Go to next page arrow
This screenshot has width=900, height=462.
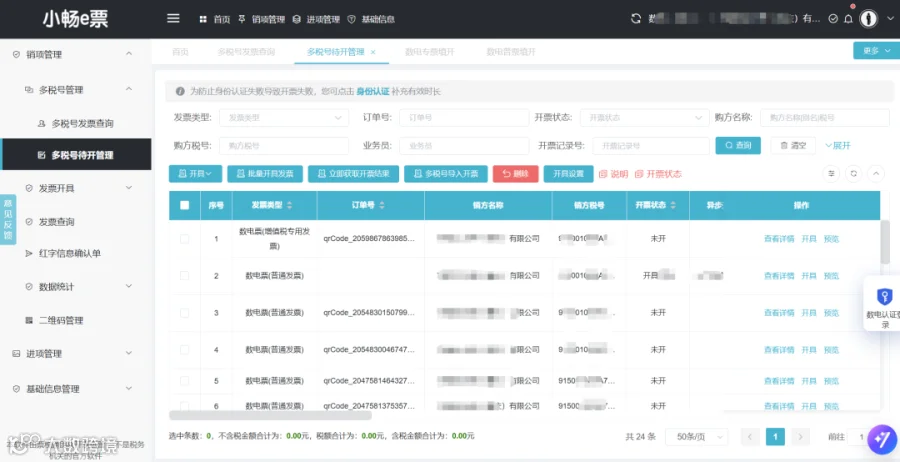pyautogui.click(x=801, y=437)
